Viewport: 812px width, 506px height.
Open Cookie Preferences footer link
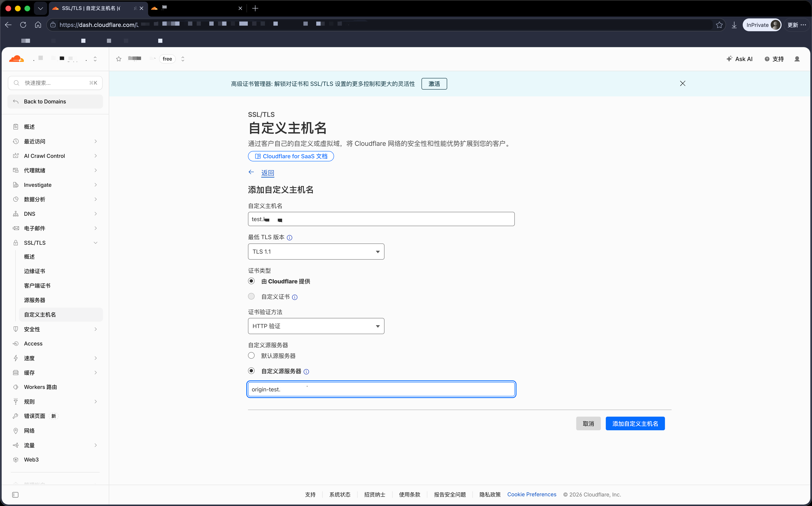(x=532, y=495)
